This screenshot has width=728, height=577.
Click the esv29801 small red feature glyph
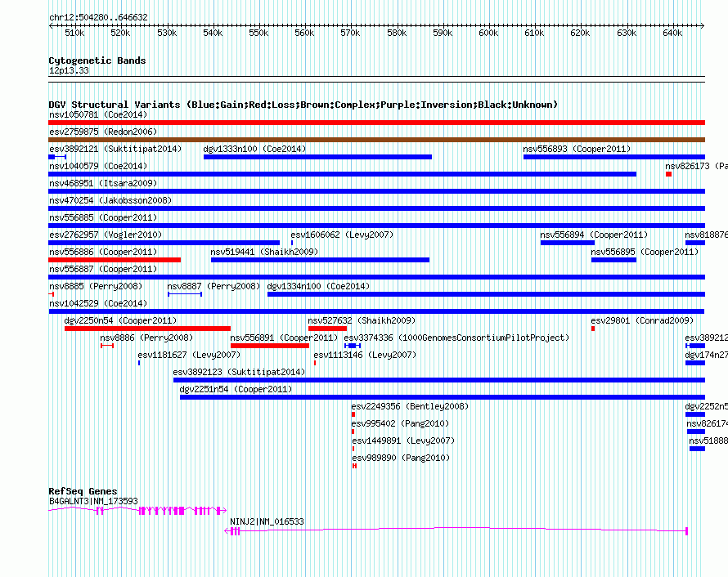(x=593, y=329)
